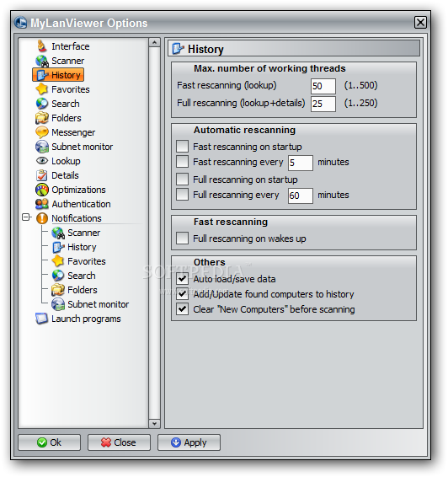This screenshot has width=448, height=477.
Task: Open the Messenger options page
Action: (73, 132)
